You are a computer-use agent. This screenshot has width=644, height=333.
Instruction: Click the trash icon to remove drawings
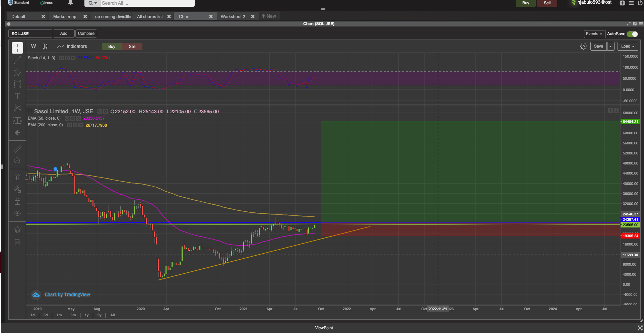point(17,242)
